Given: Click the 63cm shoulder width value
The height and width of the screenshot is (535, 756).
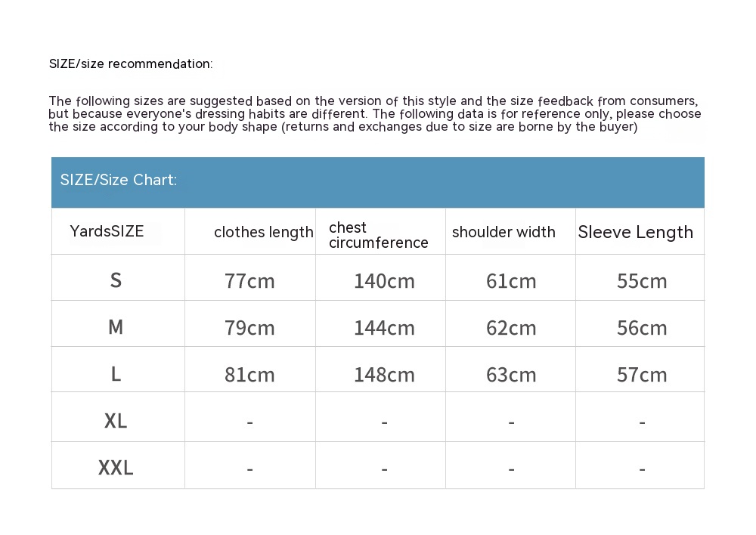Looking at the screenshot, I should click(511, 375).
